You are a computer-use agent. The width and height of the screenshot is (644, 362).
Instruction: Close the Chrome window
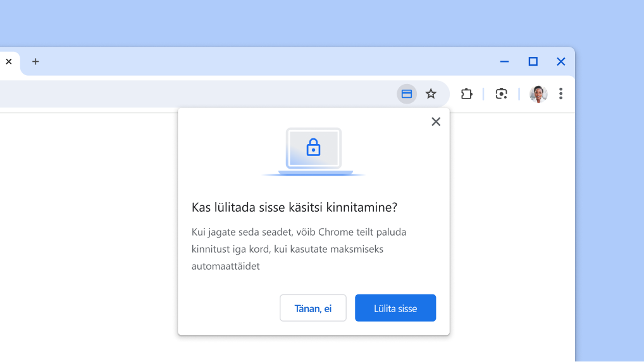point(560,62)
